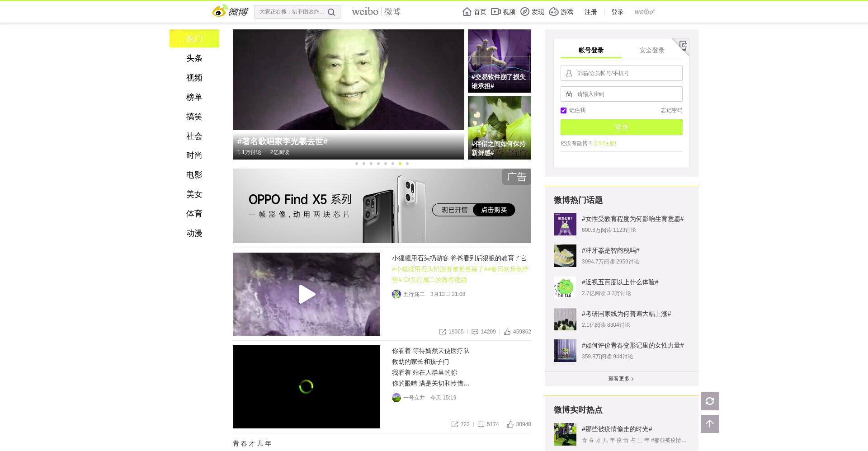Select 搞笑 category in sidebar
Viewport: 868px width, 451px height.
click(x=194, y=117)
